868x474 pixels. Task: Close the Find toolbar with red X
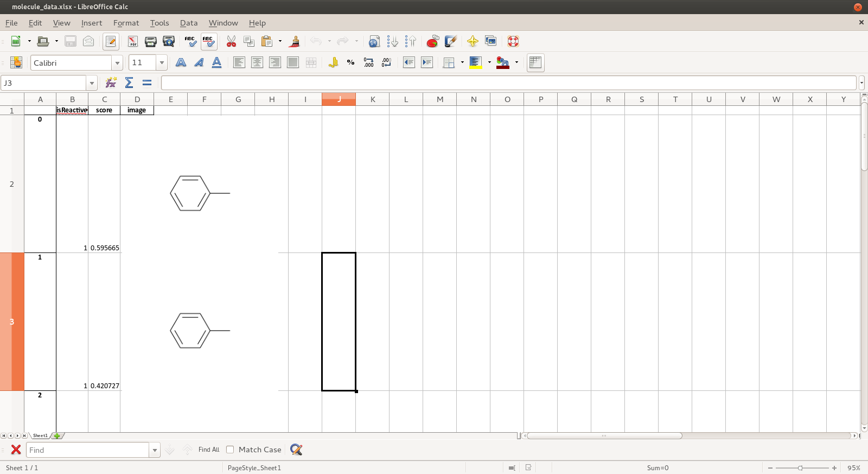16,450
